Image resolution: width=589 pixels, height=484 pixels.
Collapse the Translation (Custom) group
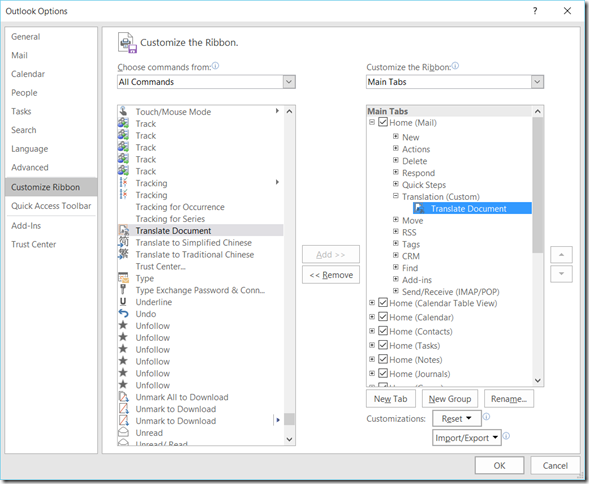pyautogui.click(x=396, y=196)
